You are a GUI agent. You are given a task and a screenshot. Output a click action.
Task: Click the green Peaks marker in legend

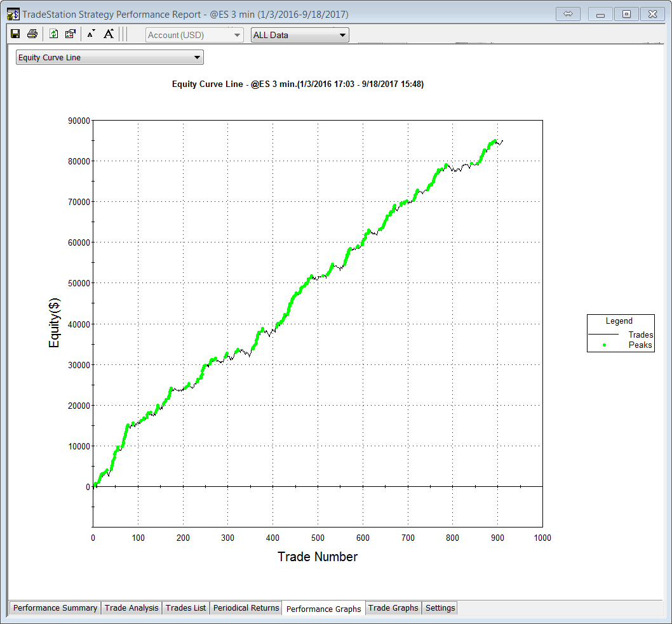pos(604,345)
